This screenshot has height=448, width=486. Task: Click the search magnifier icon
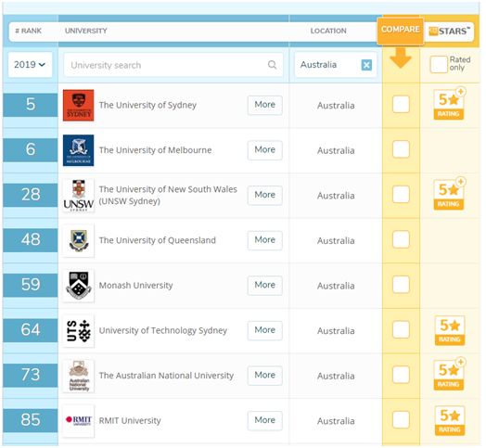[272, 65]
